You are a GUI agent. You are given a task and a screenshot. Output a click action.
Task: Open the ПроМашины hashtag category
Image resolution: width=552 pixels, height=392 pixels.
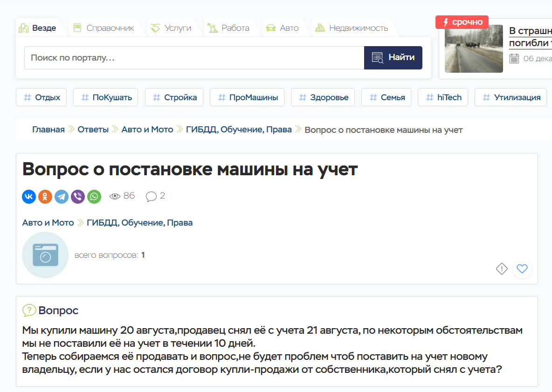click(x=247, y=97)
